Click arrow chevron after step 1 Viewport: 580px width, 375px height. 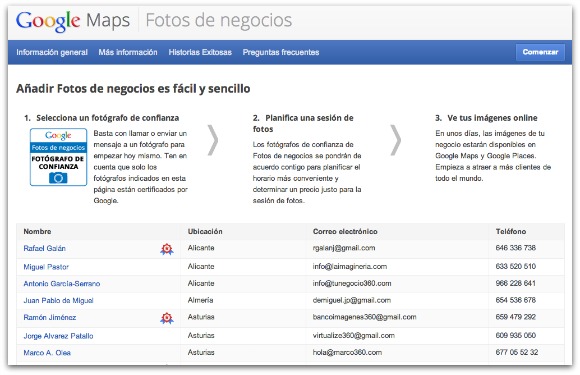[213, 140]
